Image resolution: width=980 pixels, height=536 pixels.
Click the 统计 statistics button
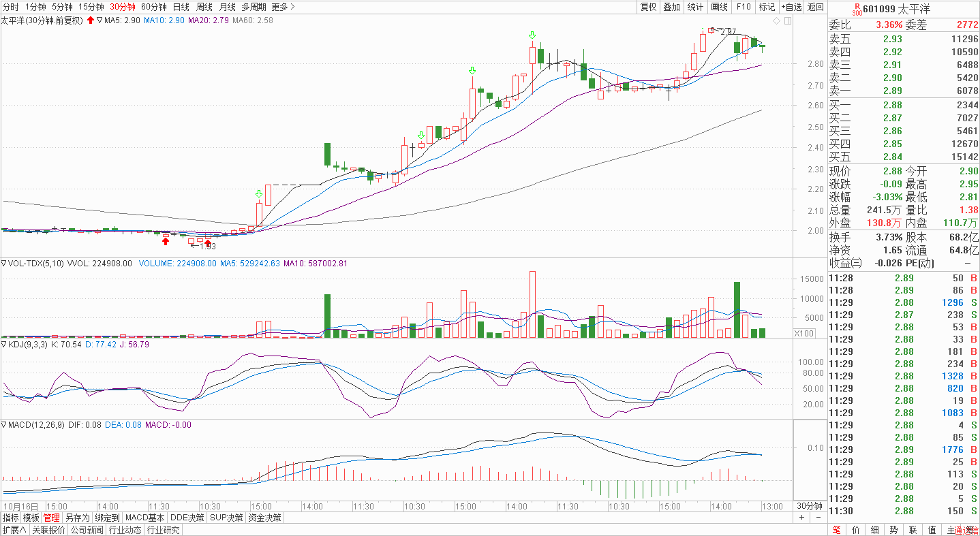(695, 7)
